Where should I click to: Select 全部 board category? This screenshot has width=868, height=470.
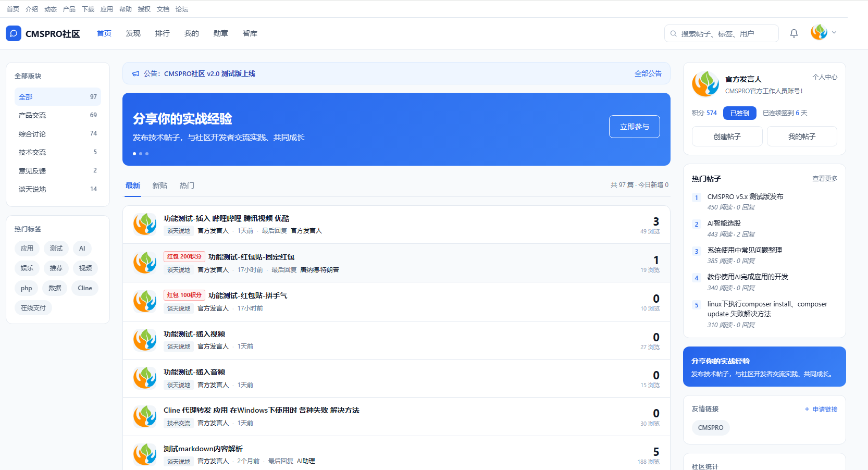[58, 97]
